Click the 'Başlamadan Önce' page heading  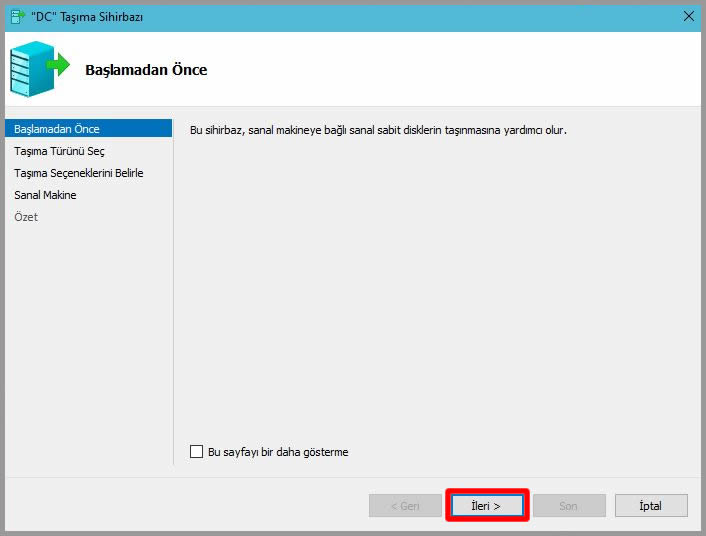(x=146, y=70)
